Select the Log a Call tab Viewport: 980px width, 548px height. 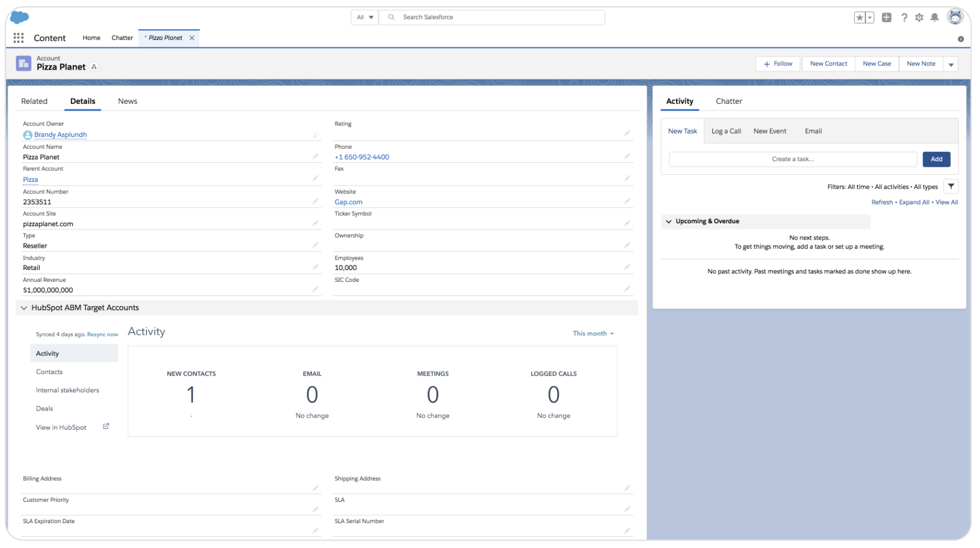coord(726,131)
